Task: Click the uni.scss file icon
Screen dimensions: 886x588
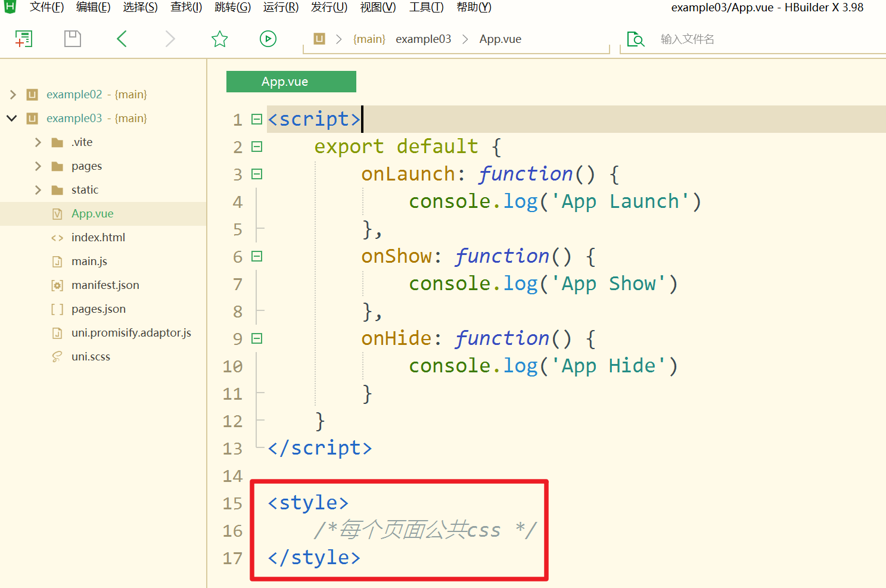Action: tap(57, 357)
